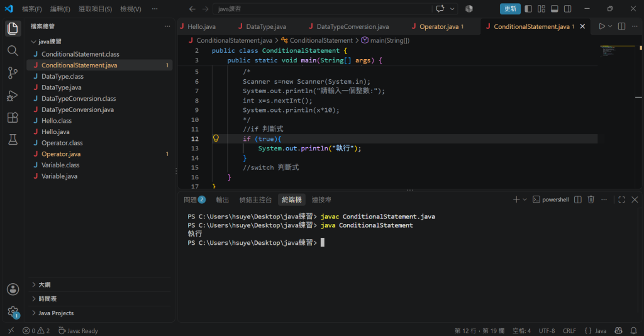Open the new terminal launch profile dropdown
The image size is (644, 336).
[x=525, y=199]
